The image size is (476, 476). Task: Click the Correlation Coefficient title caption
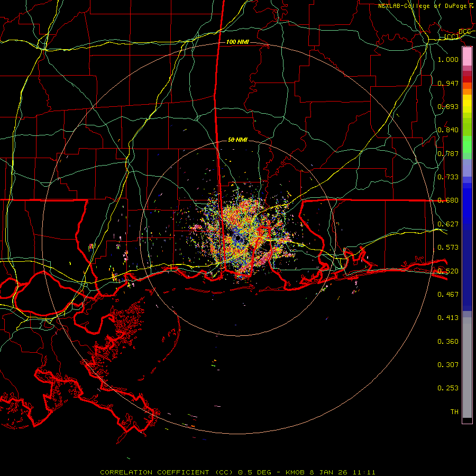point(237,472)
